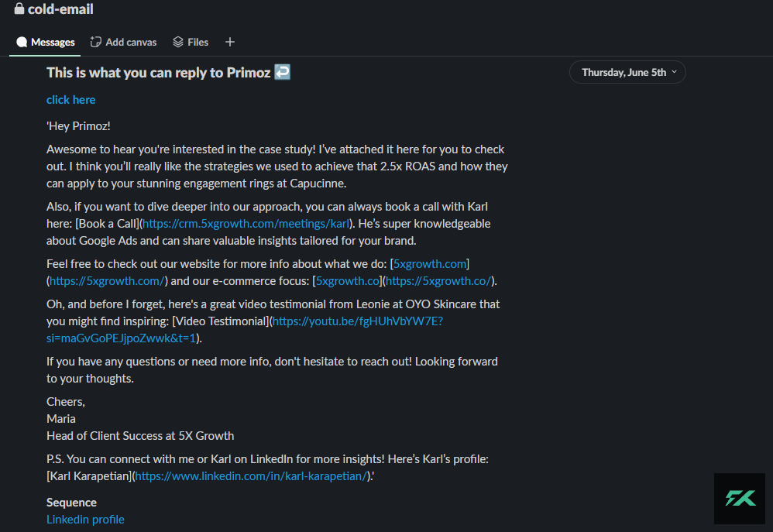The image size is (773, 532).
Task: Click the 'This is what you can reply to Primoz' heading
Action: coord(158,73)
